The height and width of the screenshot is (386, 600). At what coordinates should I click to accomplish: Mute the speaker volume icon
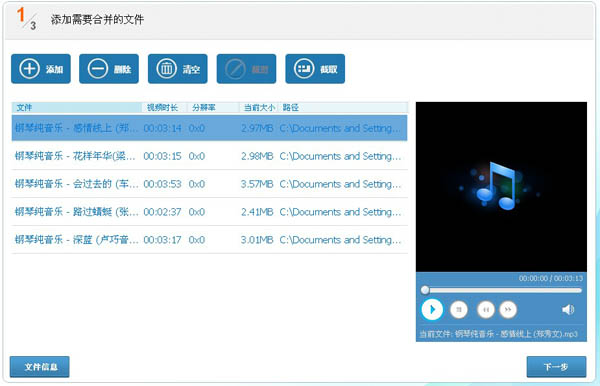tap(568, 309)
